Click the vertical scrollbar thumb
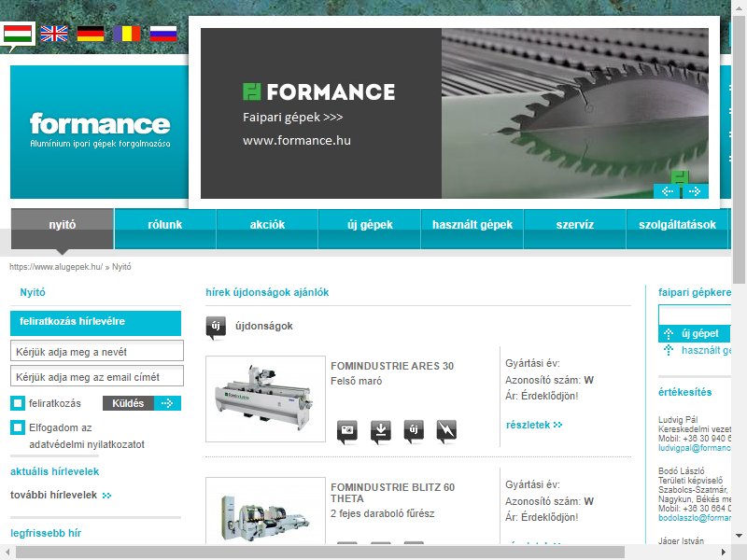The height and width of the screenshot is (560, 747). coord(740,149)
